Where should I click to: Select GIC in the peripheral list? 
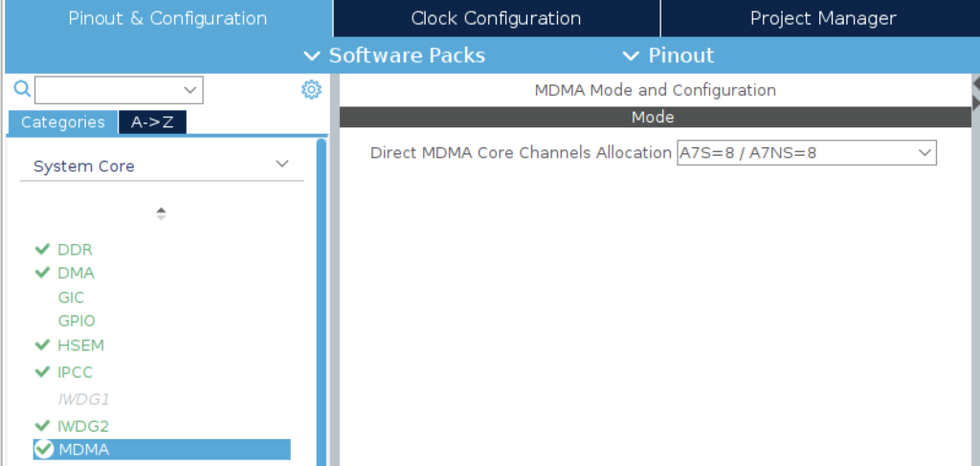click(71, 298)
